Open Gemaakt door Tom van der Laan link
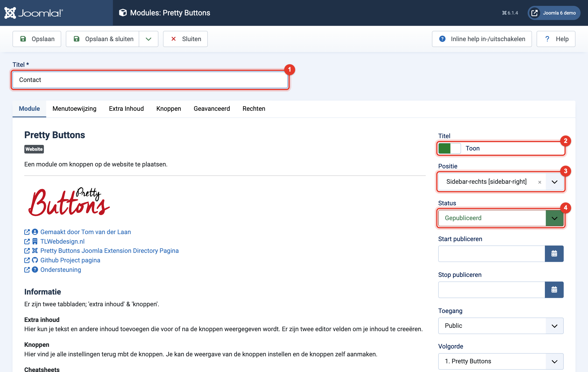The height and width of the screenshot is (372, 588). tap(86, 232)
